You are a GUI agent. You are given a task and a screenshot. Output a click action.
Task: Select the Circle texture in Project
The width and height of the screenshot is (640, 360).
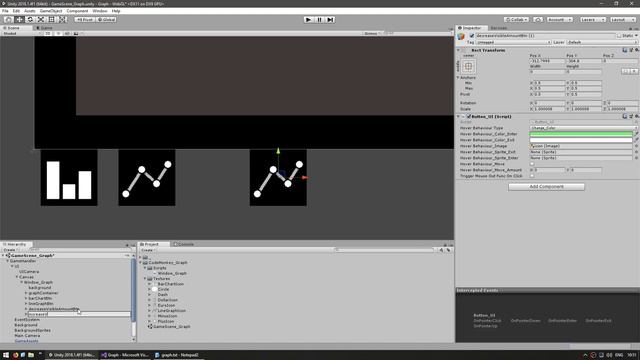[163, 289]
